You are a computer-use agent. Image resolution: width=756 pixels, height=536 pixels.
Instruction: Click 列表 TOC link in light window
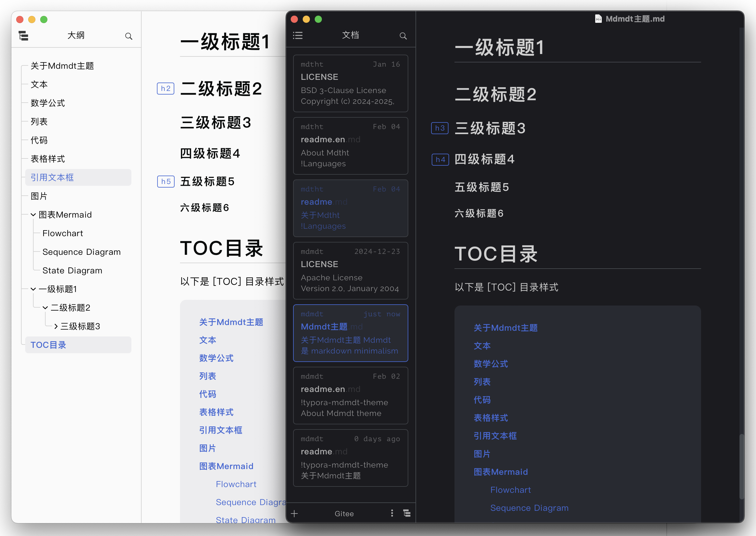coord(208,376)
